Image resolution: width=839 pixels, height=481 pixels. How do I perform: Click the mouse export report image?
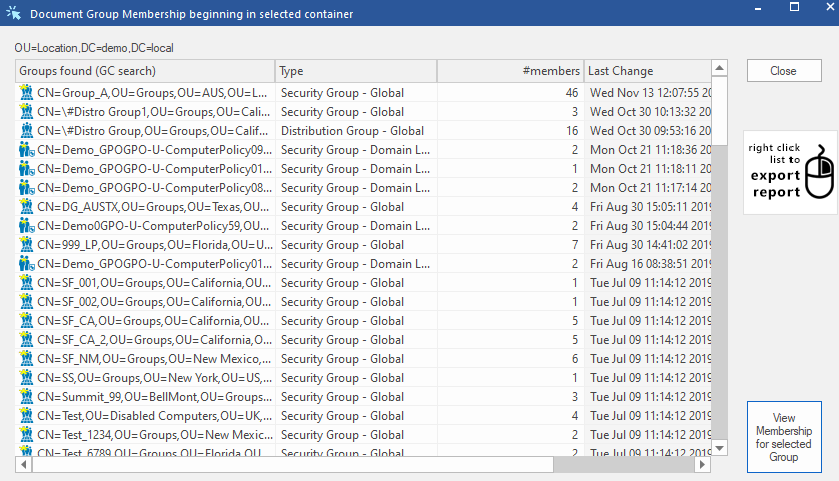click(x=790, y=172)
